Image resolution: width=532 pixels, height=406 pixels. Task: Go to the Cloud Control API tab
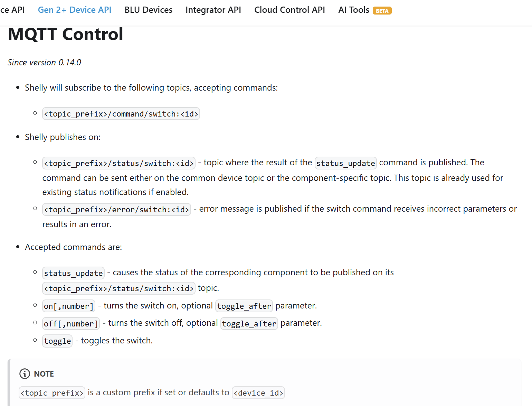289,10
